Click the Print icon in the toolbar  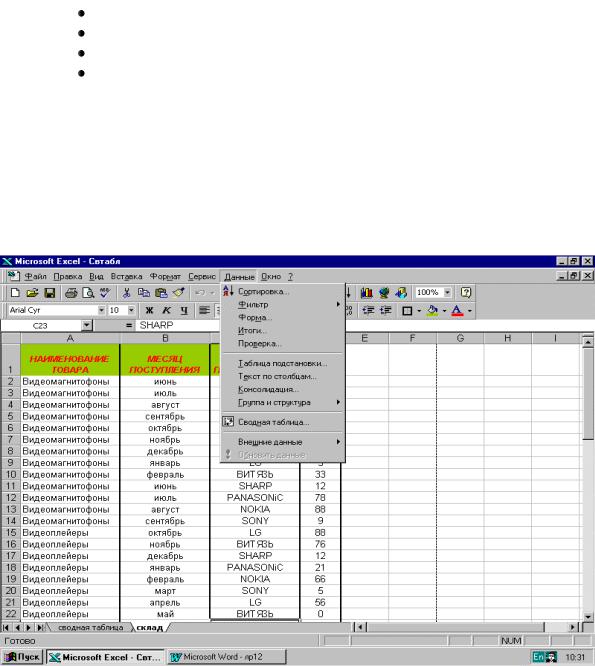click(71, 293)
